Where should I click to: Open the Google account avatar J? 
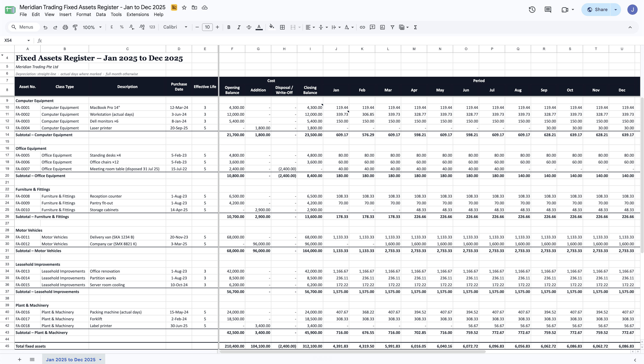pos(632,10)
